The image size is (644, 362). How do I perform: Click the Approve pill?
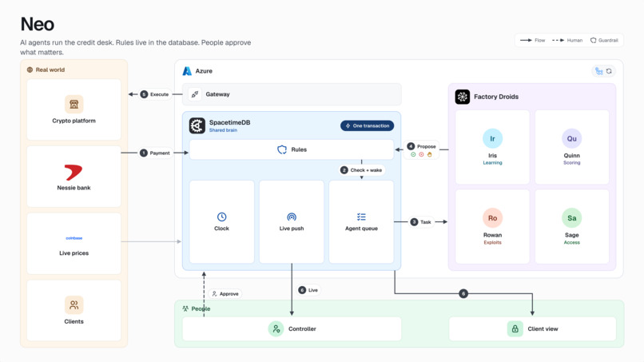click(225, 294)
